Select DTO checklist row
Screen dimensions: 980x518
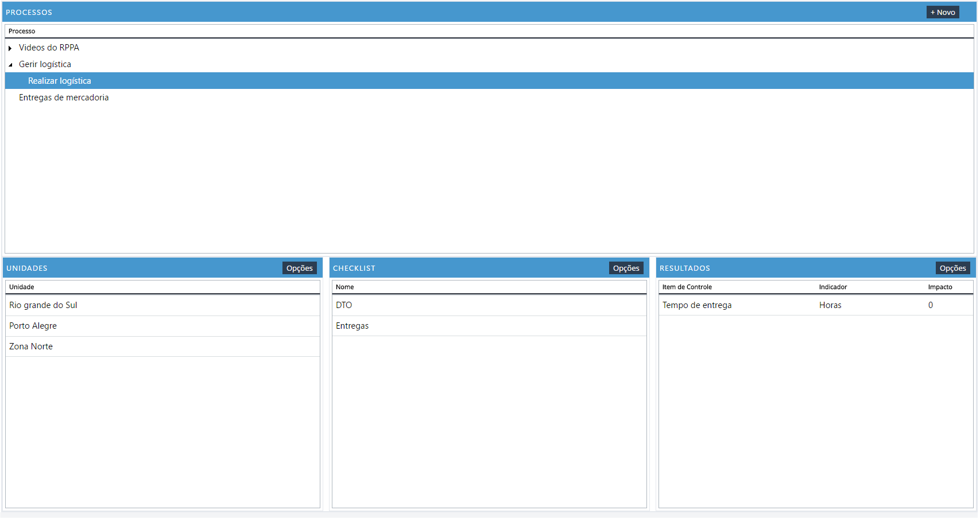[x=489, y=305]
